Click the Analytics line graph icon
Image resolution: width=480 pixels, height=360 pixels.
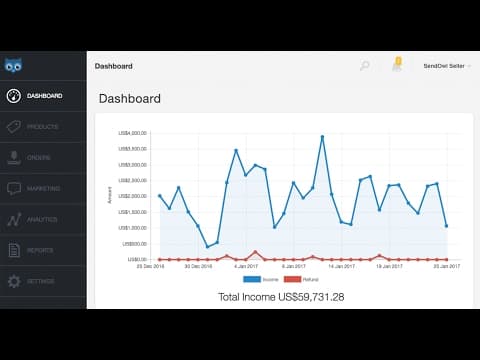click(14, 219)
